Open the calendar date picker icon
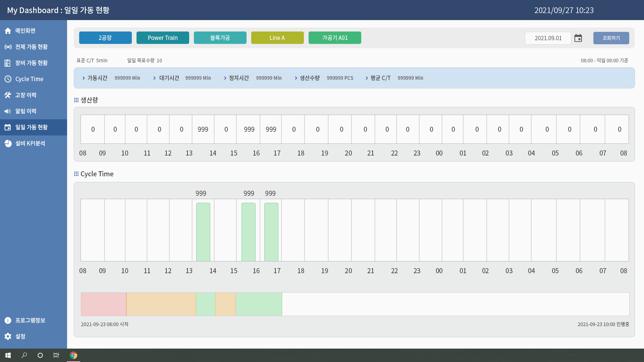This screenshot has width=644, height=362. 578,38
